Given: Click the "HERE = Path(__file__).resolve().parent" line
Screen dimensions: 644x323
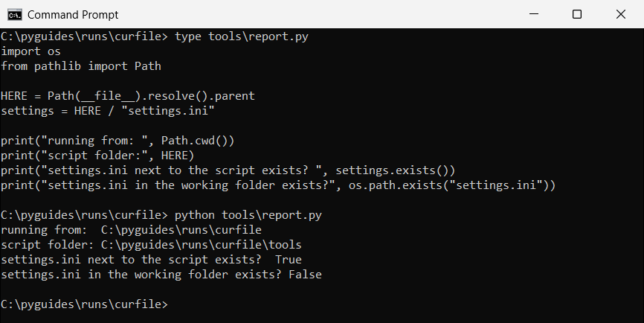Looking at the screenshot, I should tap(128, 96).
